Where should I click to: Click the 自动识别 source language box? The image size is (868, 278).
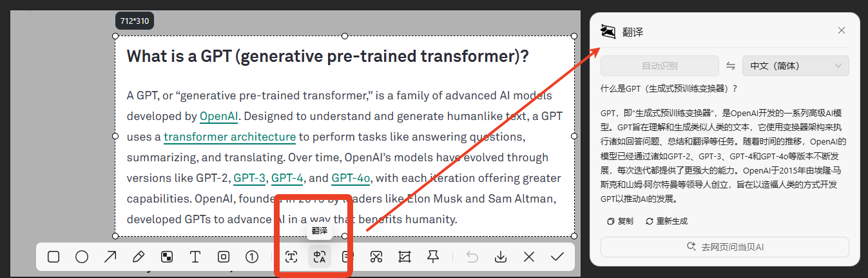tap(660, 66)
